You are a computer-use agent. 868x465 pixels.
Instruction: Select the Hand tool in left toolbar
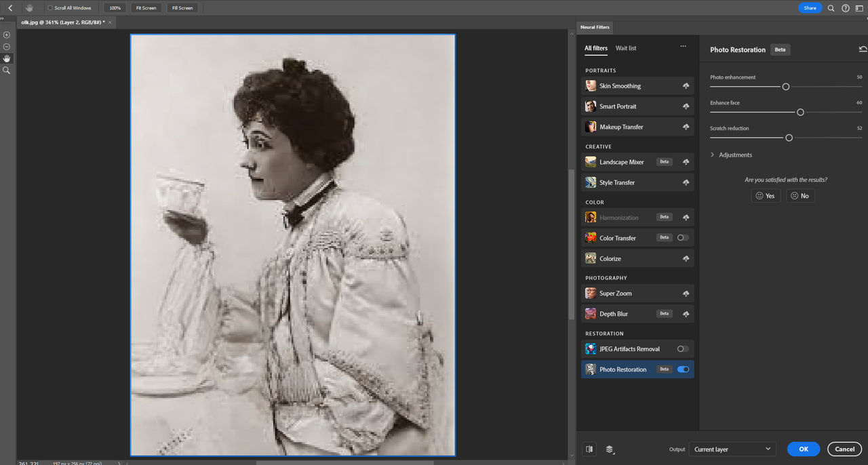[x=7, y=58]
